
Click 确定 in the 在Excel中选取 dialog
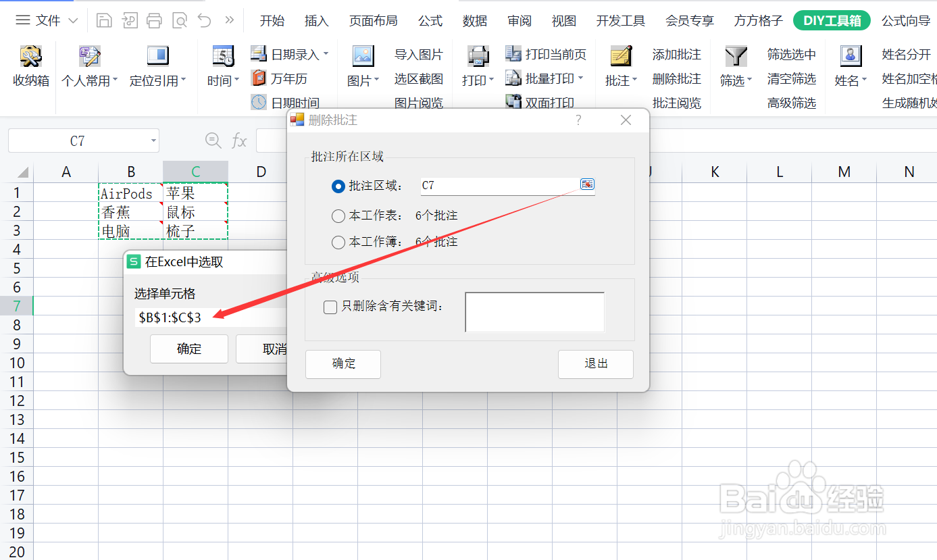189,349
